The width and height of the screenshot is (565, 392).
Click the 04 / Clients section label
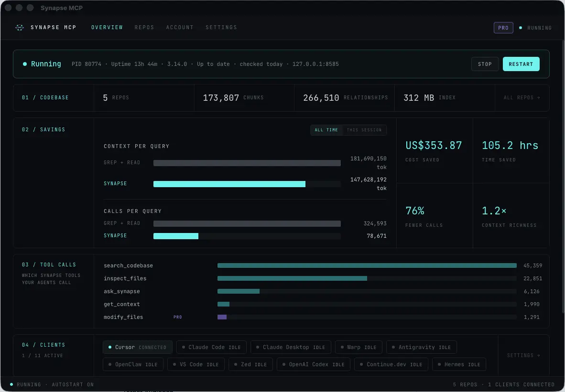tap(43, 345)
